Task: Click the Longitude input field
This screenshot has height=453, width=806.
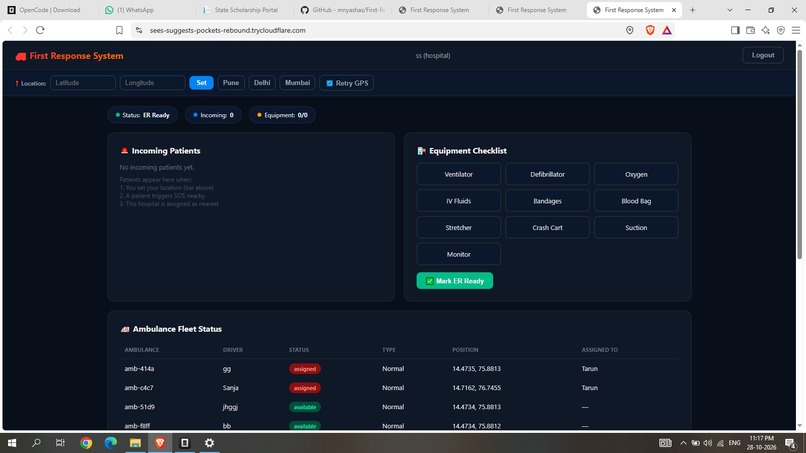Action: pyautogui.click(x=152, y=83)
